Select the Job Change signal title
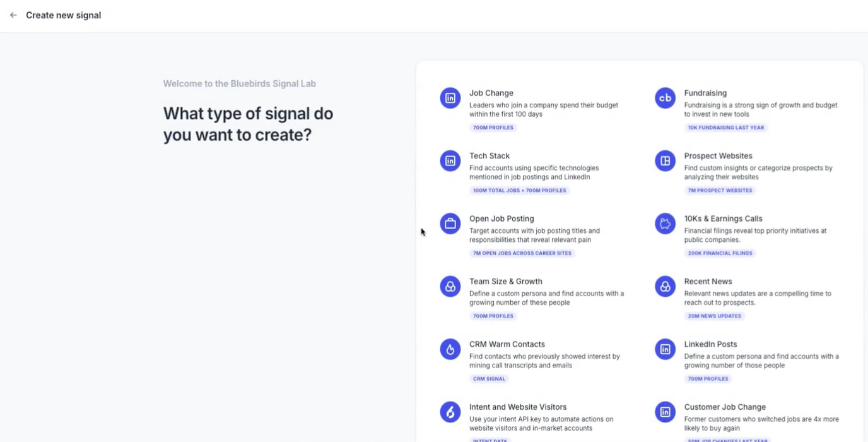Screen dimensions: 868x442 tap(491, 93)
